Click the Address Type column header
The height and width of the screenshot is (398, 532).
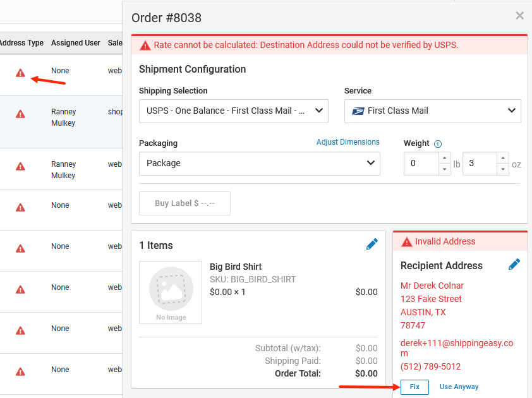tap(21, 43)
